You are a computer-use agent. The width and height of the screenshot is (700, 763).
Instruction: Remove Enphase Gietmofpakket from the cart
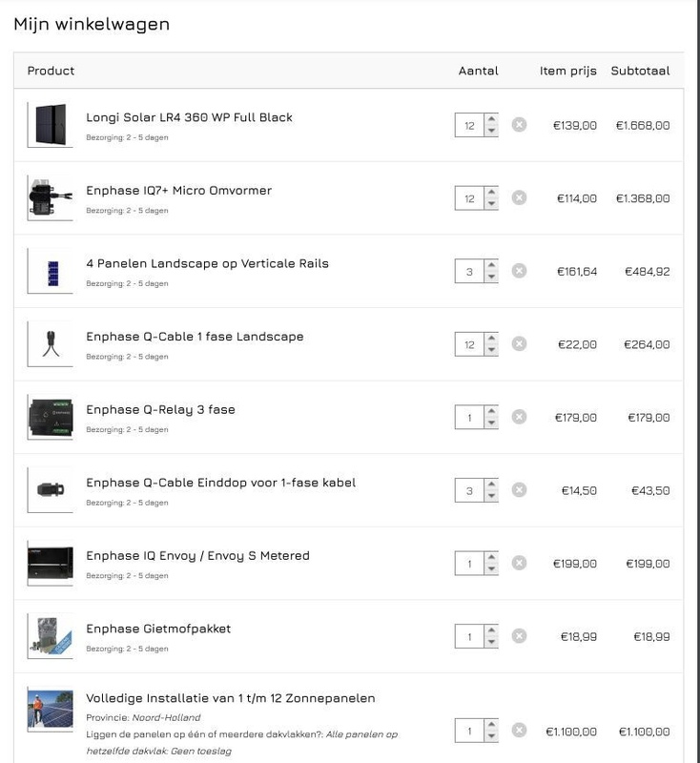(519, 636)
